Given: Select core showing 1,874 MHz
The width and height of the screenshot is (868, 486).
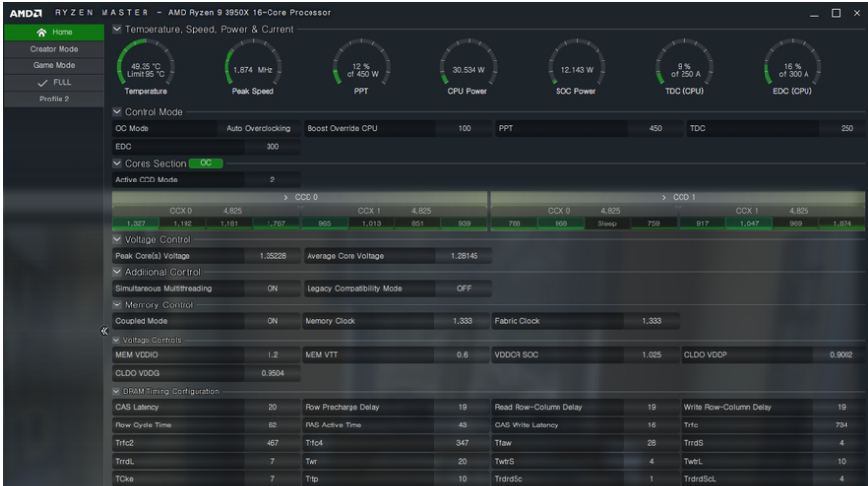Looking at the screenshot, I should [842, 223].
